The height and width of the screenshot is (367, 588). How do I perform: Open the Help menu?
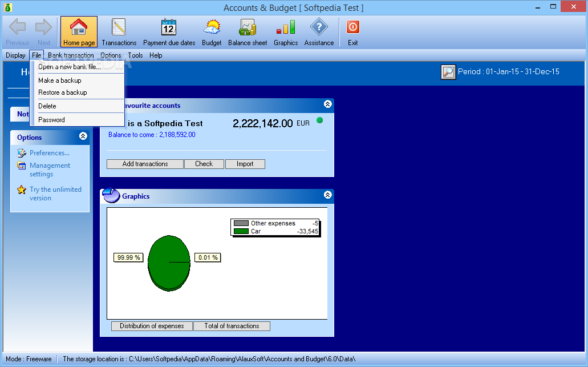[x=156, y=55]
